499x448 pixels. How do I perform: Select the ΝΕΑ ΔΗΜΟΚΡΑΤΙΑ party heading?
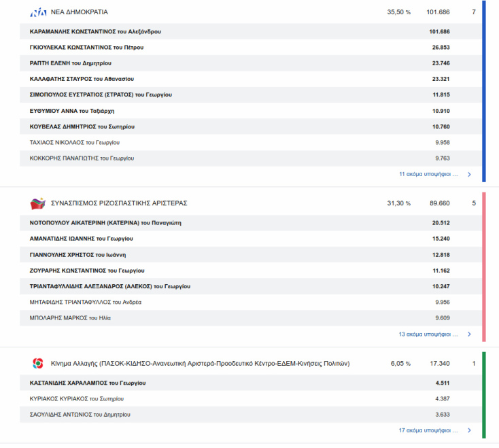pos(79,12)
